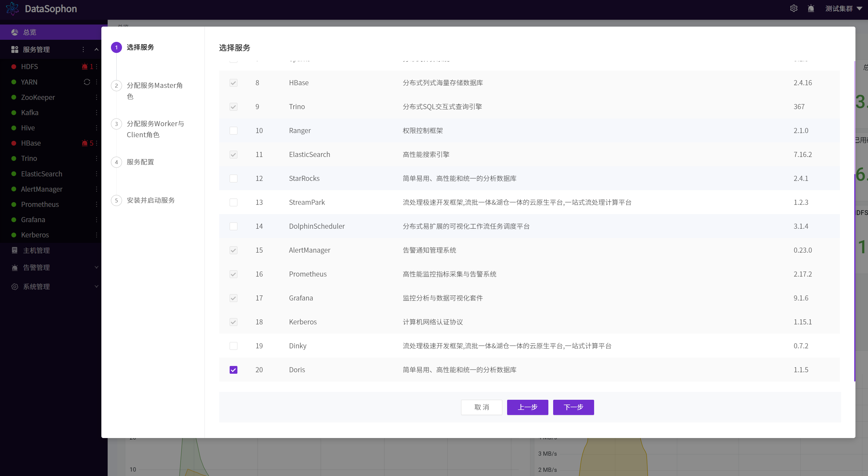Image resolution: width=868 pixels, height=476 pixels.
Task: Check the StarRocks service checkbox
Action: [233, 178]
